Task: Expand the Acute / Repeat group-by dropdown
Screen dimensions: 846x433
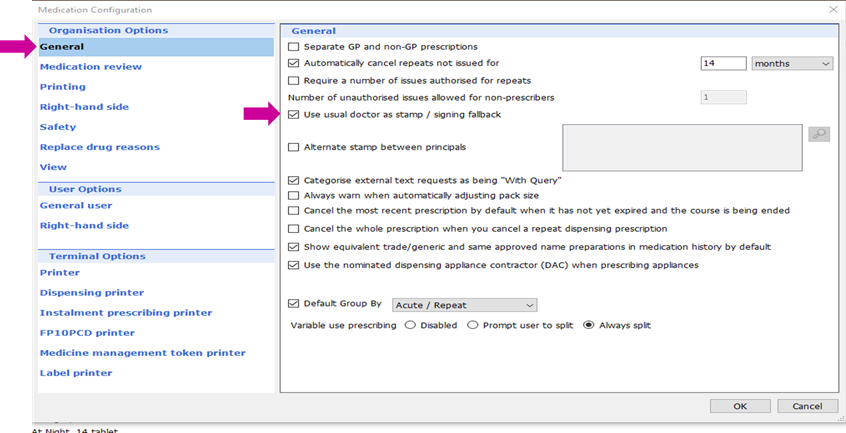Action: point(465,305)
